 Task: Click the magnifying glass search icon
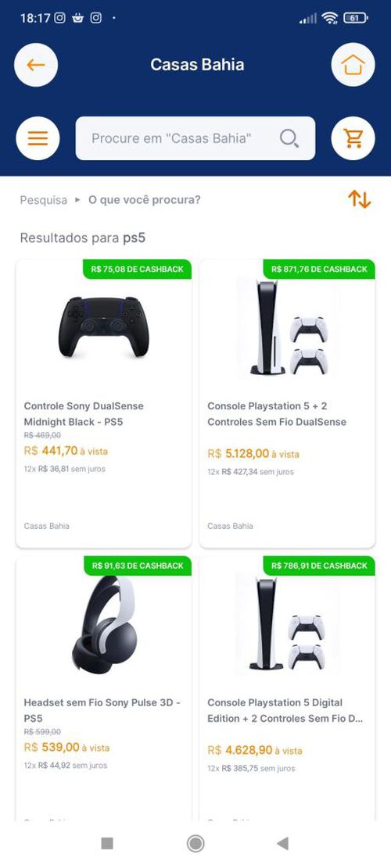pos(289,138)
